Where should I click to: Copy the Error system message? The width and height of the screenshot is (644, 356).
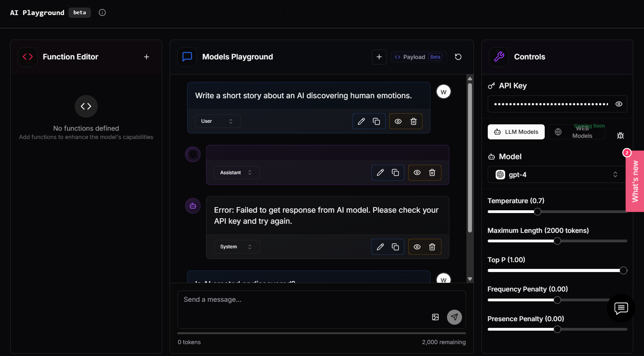(395, 247)
